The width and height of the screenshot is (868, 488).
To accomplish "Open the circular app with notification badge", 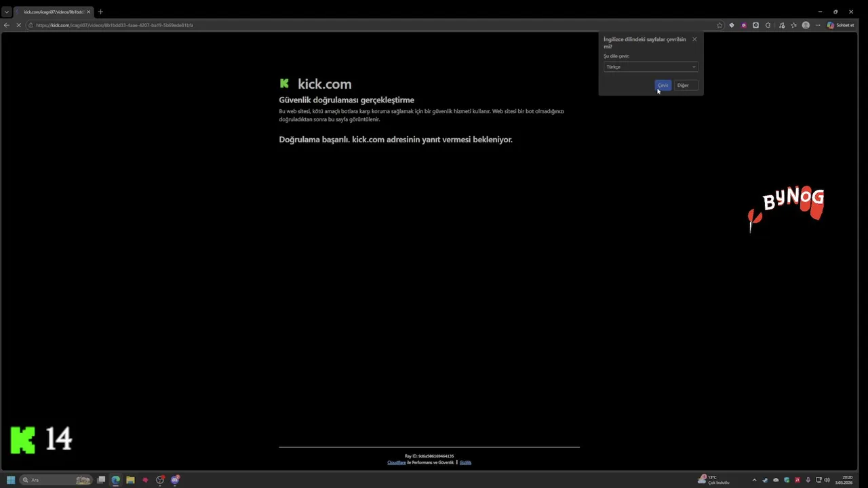I will click(160, 480).
